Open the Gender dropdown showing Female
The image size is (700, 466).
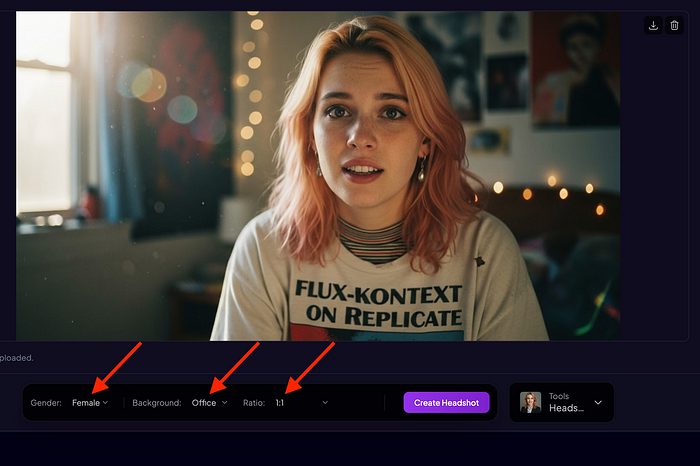[x=90, y=403]
